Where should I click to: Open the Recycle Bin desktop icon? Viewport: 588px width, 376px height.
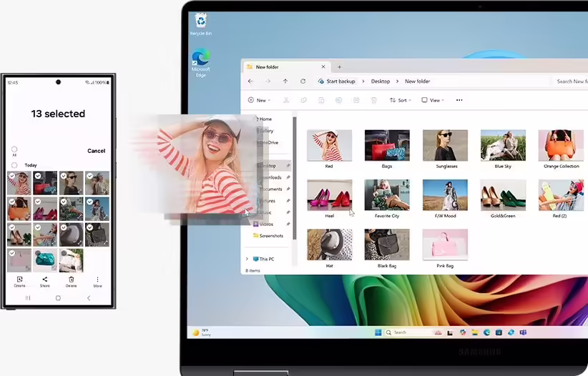200,21
